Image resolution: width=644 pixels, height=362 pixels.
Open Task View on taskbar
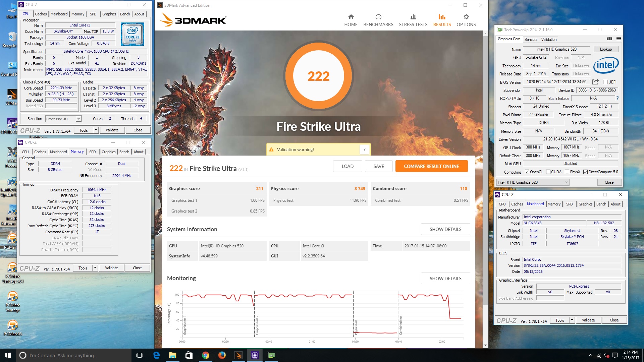point(140,355)
